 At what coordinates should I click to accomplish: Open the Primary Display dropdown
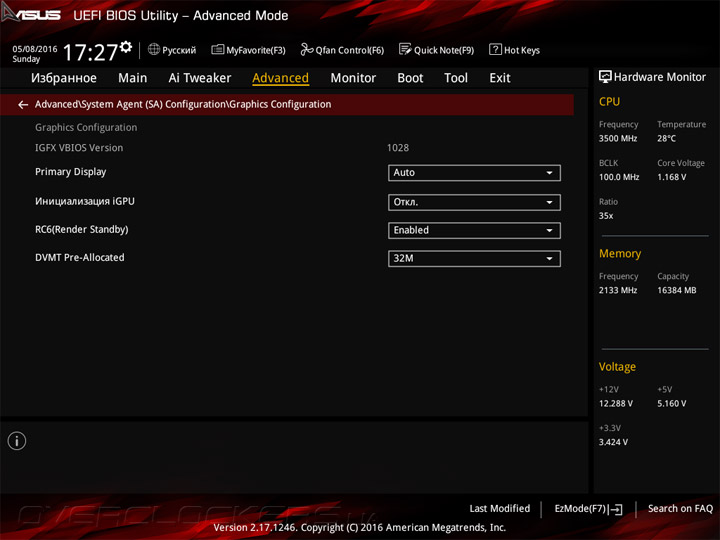coord(474,173)
